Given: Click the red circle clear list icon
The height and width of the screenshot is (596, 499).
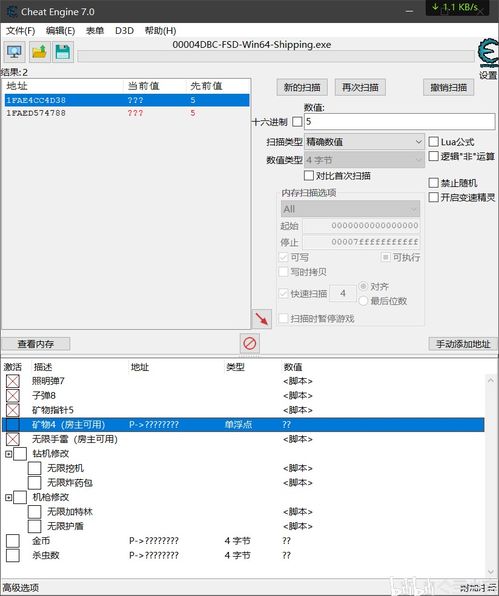Looking at the screenshot, I should pyautogui.click(x=250, y=344).
